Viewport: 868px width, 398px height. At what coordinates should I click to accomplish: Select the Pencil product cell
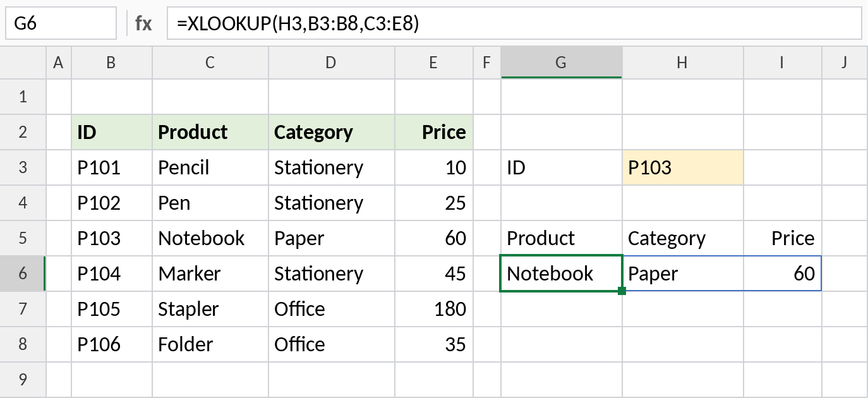tap(210, 167)
